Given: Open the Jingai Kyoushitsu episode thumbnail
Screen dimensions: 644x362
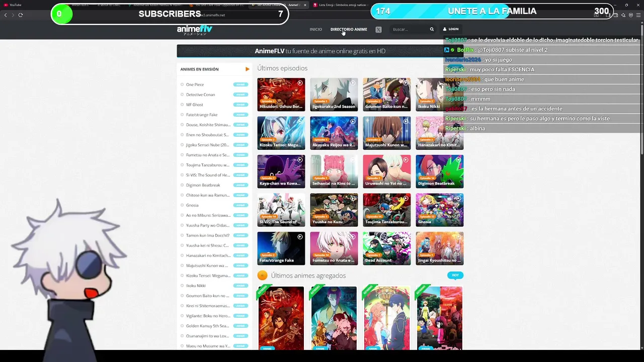Looking at the screenshot, I should (x=439, y=248).
